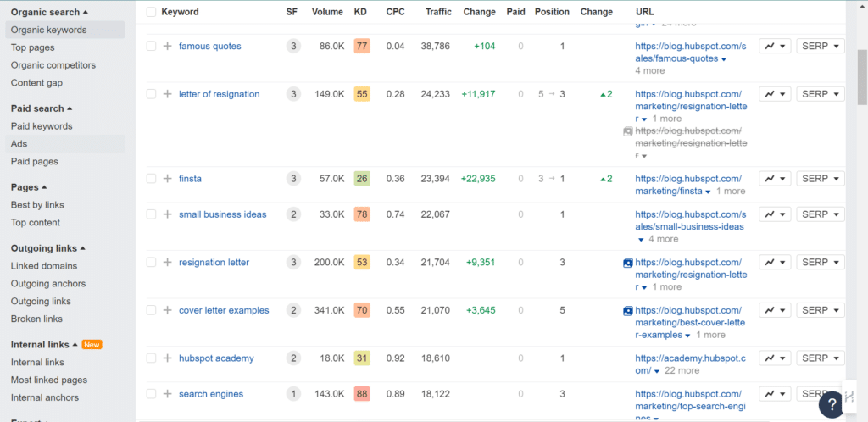Show '22 more' URLs for hubspot academy

pyautogui.click(x=681, y=371)
